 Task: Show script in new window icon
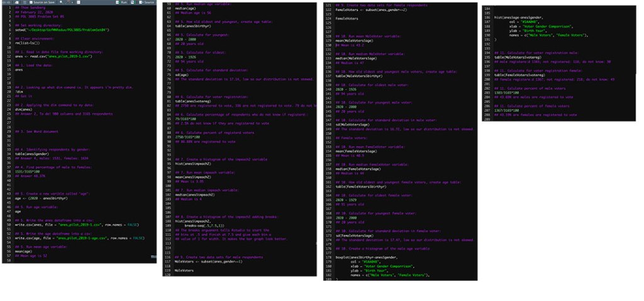[x=17, y=2]
